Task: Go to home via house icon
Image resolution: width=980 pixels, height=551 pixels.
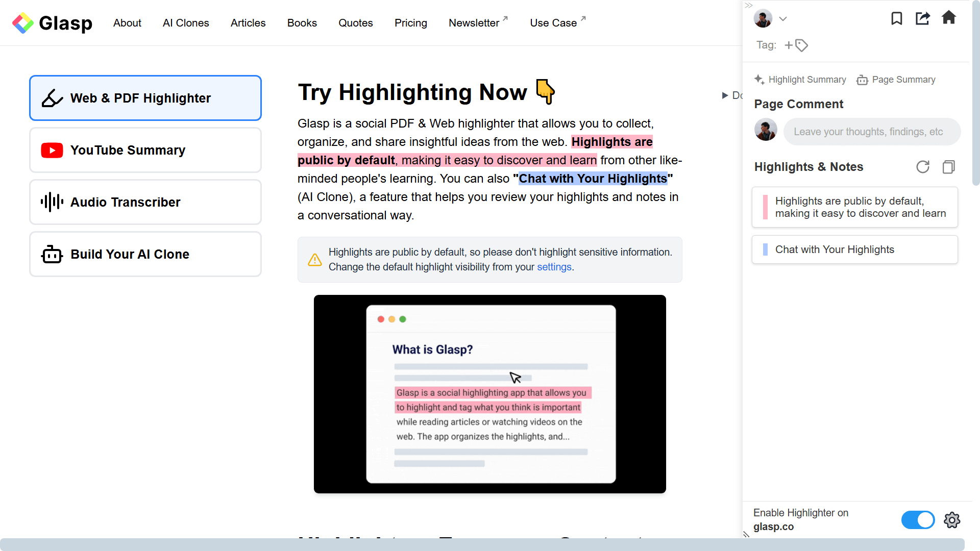Action: 949,17
